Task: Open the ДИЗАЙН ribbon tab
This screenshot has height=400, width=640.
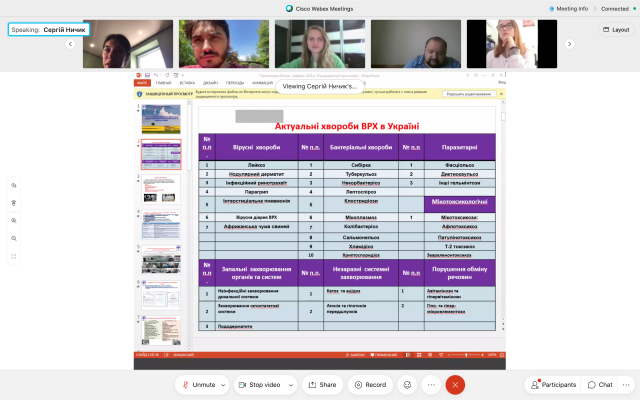Action: point(210,83)
